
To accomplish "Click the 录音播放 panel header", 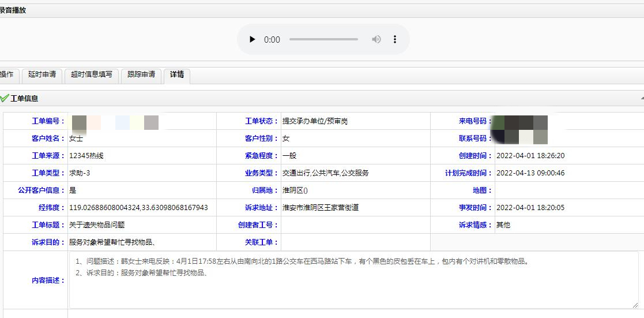I will 322,11.
